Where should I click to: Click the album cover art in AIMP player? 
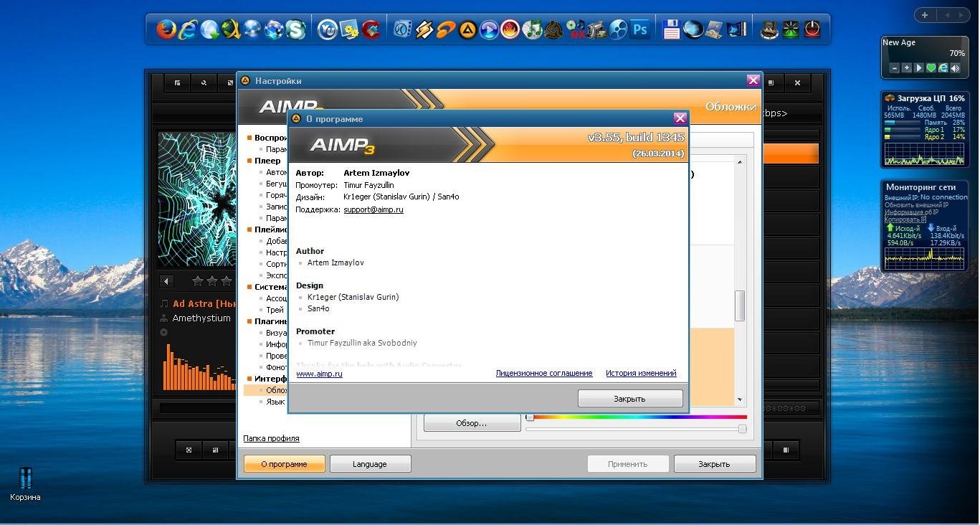(x=197, y=200)
